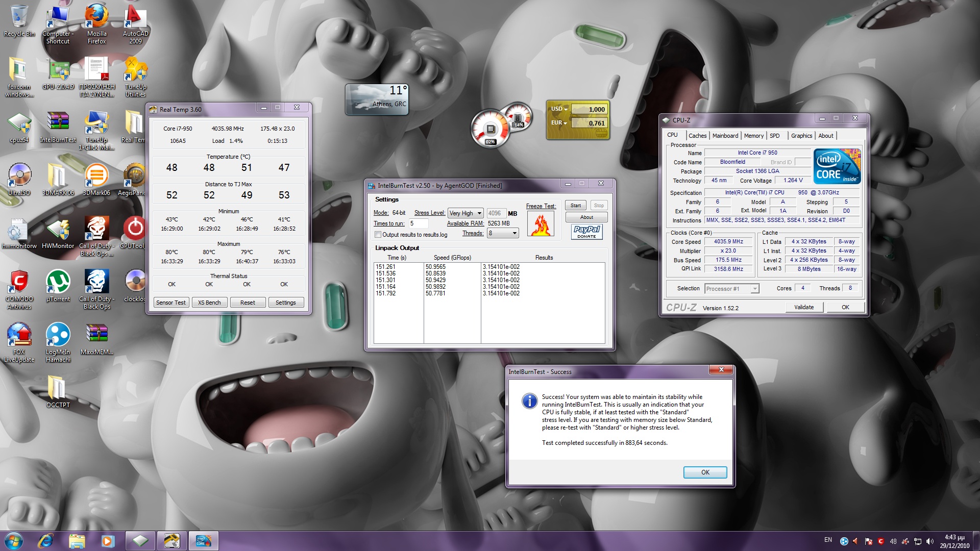Screen dimensions: 980x551
Task: Open Windows Media Player taskbar icon
Action: click(108, 541)
